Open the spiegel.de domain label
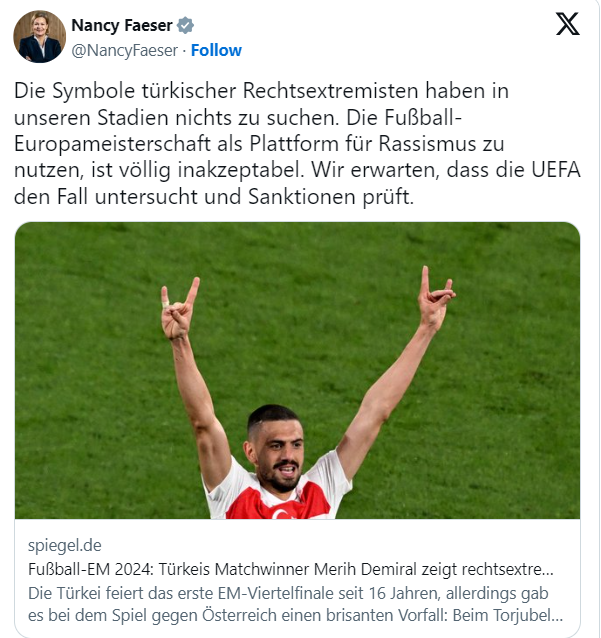The image size is (601, 638). coord(65,546)
